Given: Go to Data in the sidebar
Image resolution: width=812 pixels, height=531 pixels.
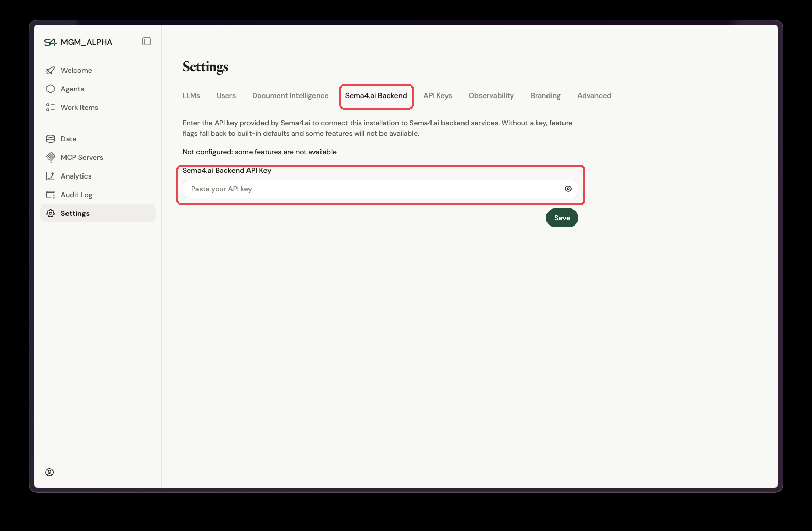Looking at the screenshot, I should [x=98, y=139].
